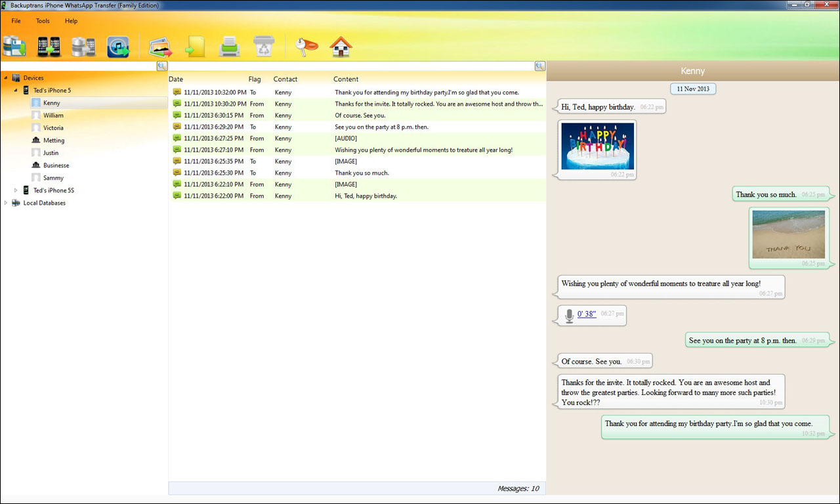840x504 pixels.
Task: Click the delete messages trash icon
Action: pyautogui.click(x=264, y=46)
